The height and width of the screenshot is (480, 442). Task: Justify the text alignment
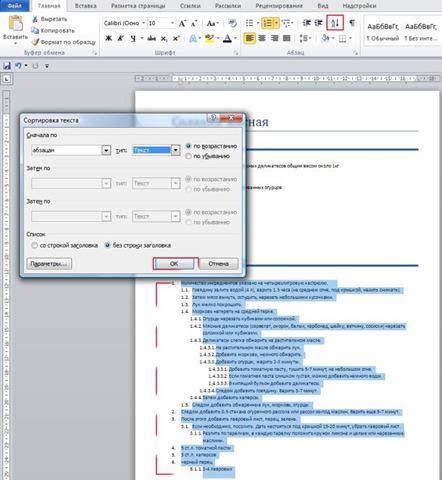[287, 38]
